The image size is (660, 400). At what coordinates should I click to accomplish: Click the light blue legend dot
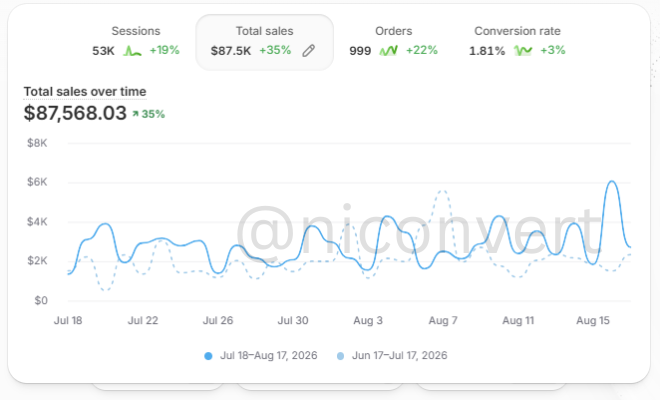click(340, 356)
